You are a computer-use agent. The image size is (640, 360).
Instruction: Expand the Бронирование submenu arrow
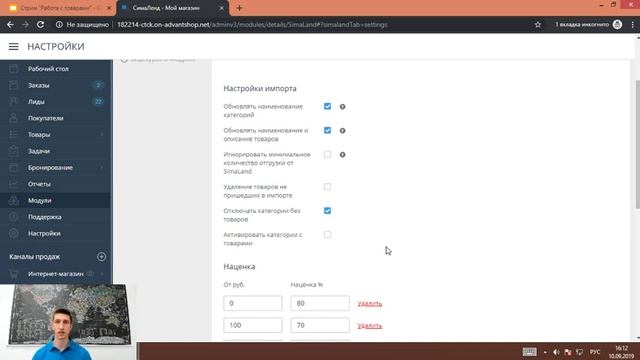click(x=102, y=167)
